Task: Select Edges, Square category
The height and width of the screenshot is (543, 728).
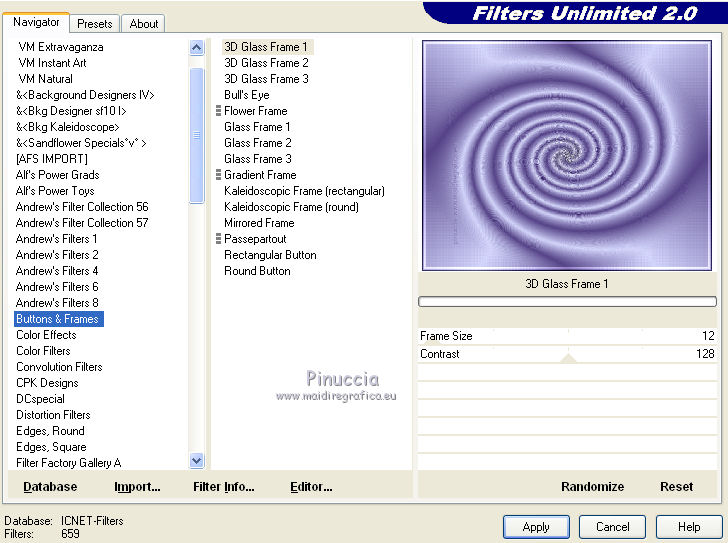Action: tap(52, 447)
